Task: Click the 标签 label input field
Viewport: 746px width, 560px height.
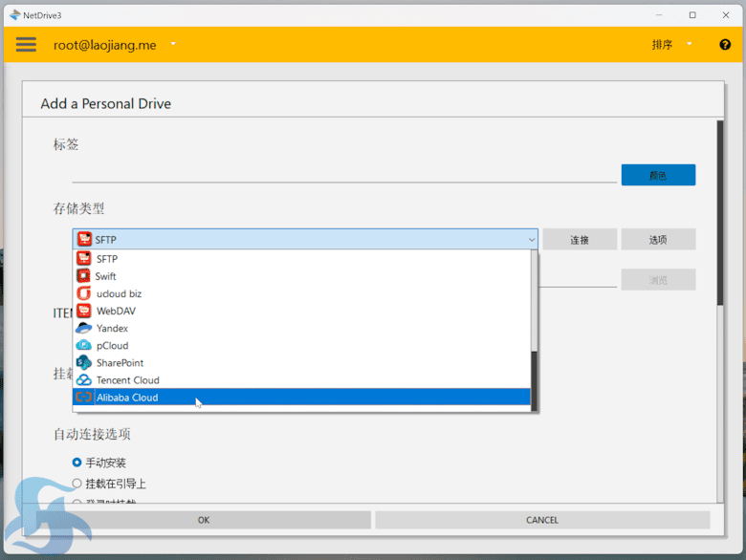Action: 344,174
